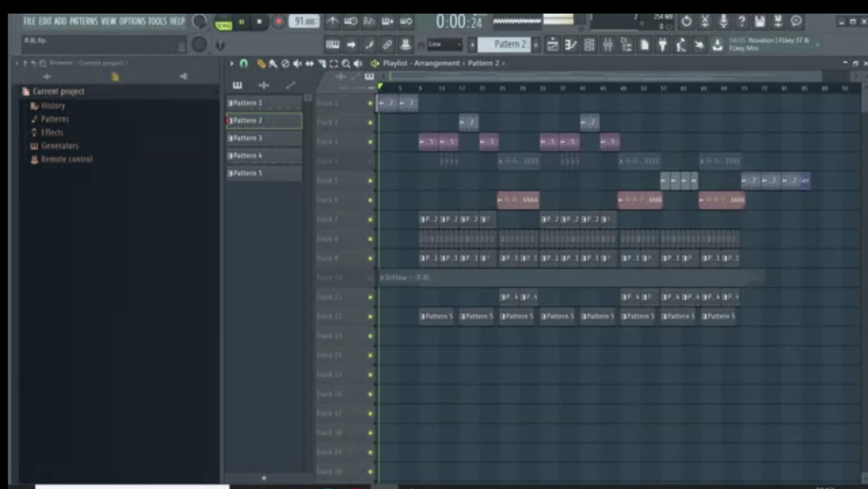Screen dimensions: 868x489
Task: Click the red Record button
Action: tap(279, 22)
